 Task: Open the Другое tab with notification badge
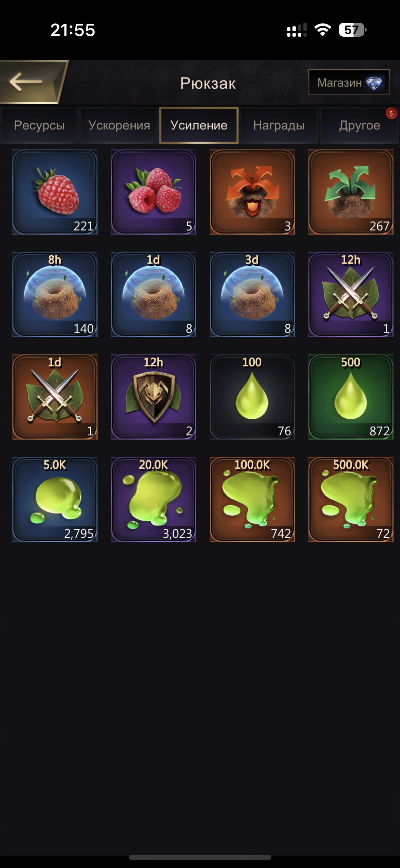coord(360,126)
